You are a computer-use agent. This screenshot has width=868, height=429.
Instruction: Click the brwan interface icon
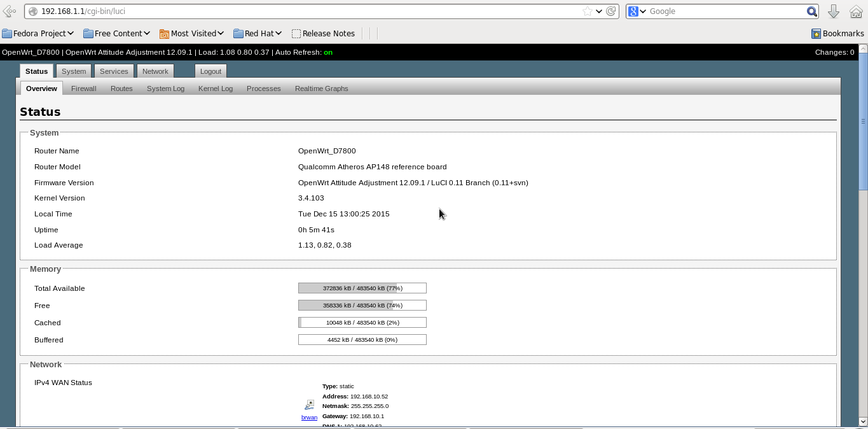(310, 405)
